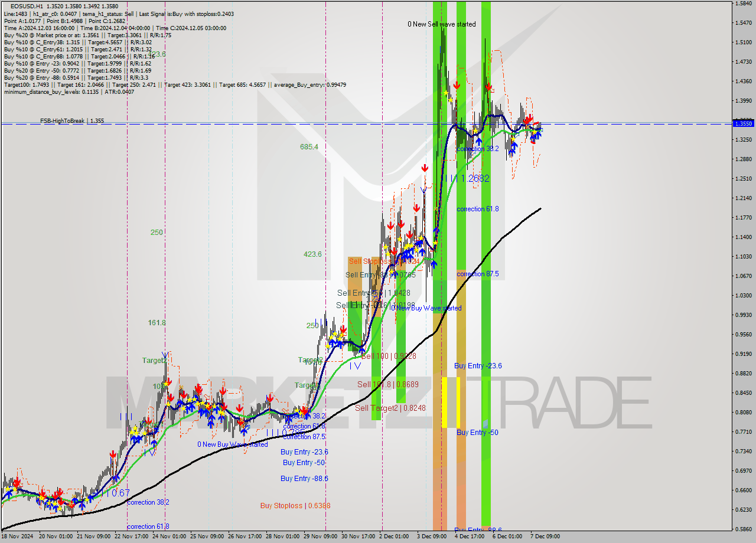756x543 pixels.
Task: Select 'Buy %20 @ Market price' line
Action: 87,35
